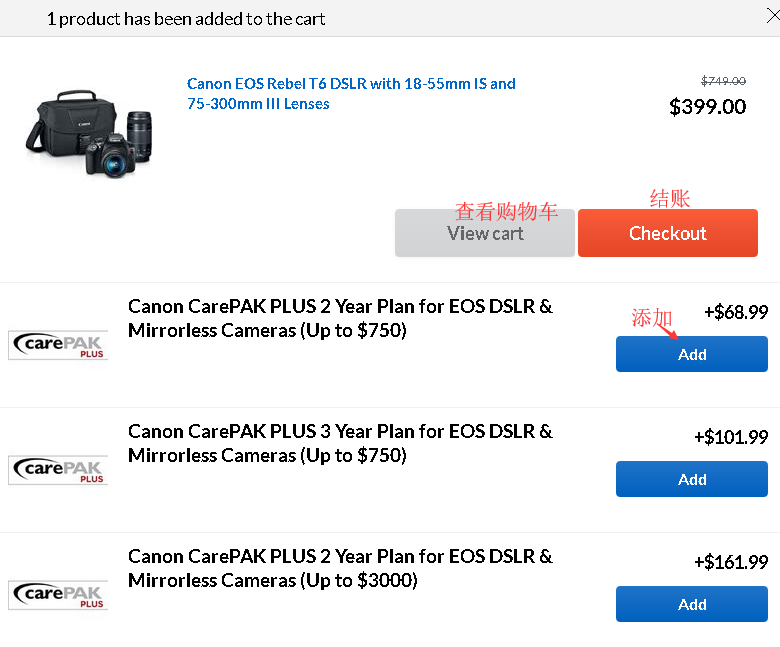Open CarePAK PLUS 2 Year Plan (Up to $750) title
This screenshot has width=780, height=647.
(340, 318)
